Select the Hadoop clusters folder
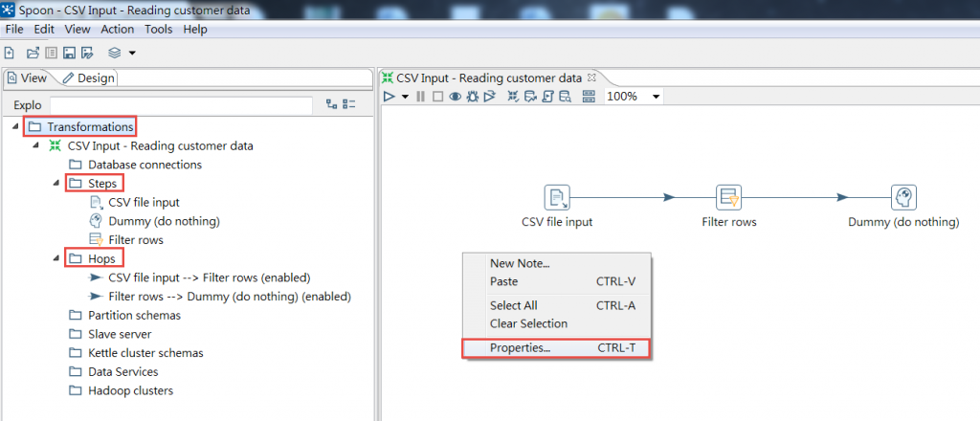 point(122,391)
